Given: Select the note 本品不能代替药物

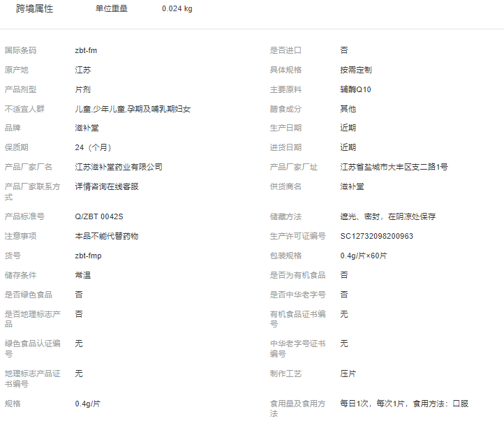Looking at the screenshot, I should coord(107,236).
